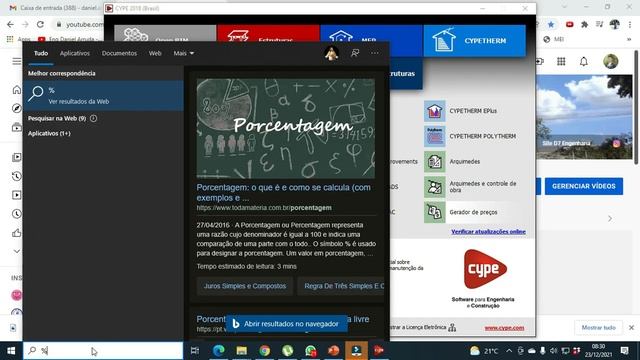Click 'Pesquisar na Web (9)' heading

[57, 118]
